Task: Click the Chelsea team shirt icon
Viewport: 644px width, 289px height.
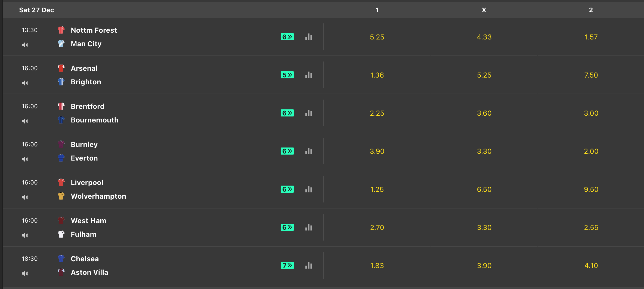Action: click(61, 259)
